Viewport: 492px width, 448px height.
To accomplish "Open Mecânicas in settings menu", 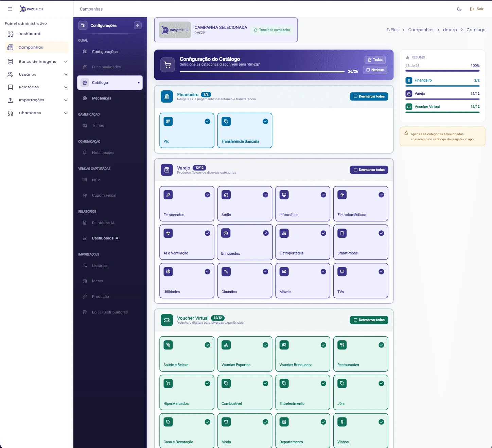I will (101, 98).
